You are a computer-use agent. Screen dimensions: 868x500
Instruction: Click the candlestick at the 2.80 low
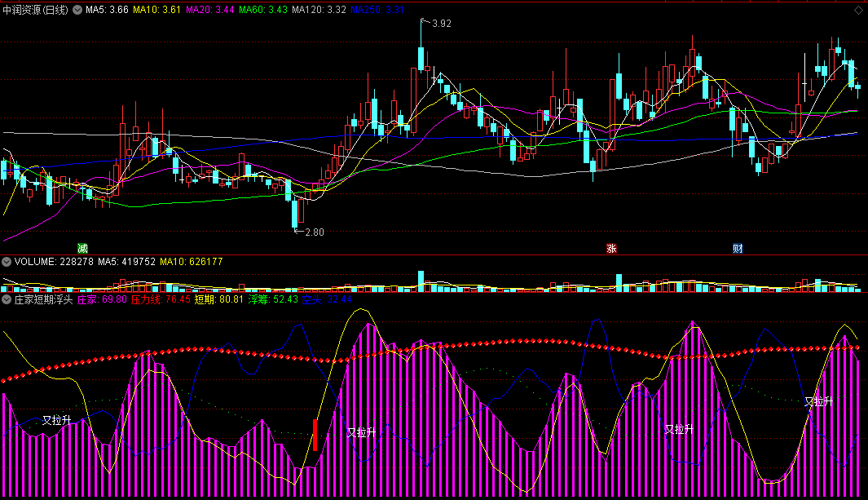294,213
